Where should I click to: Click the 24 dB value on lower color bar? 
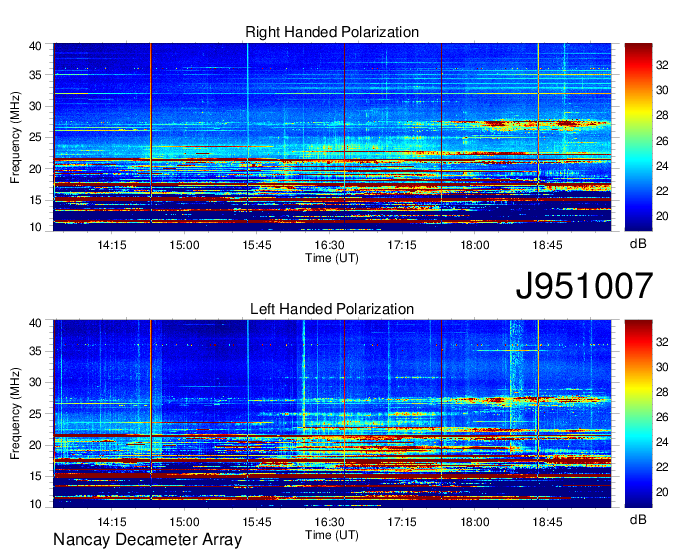click(662, 442)
